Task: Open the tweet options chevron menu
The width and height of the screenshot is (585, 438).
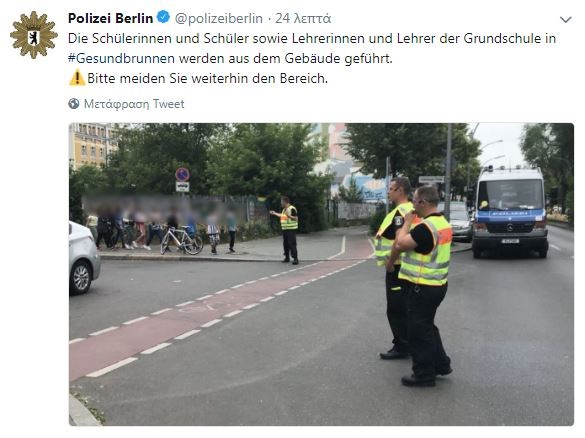Action: coord(566,19)
